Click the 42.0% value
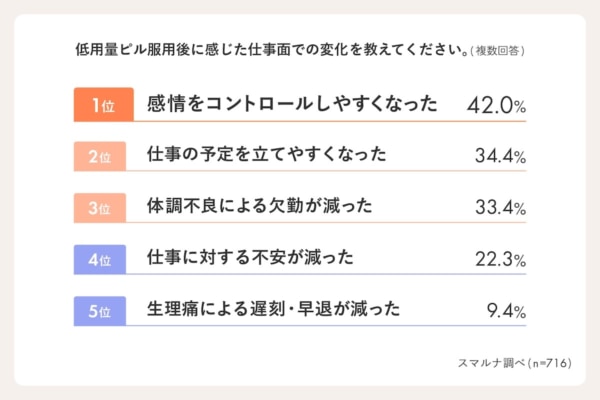The image size is (600, 400). 496,106
